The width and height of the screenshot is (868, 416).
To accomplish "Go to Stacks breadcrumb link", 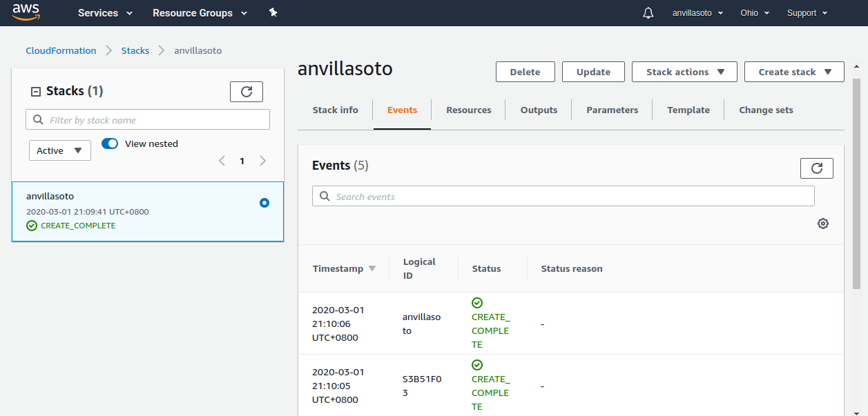I will [135, 50].
